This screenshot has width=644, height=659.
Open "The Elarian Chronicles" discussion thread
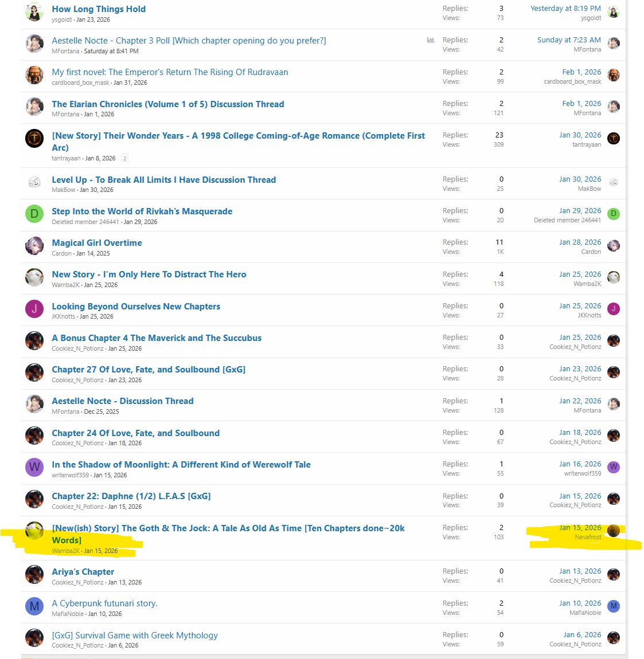point(167,104)
